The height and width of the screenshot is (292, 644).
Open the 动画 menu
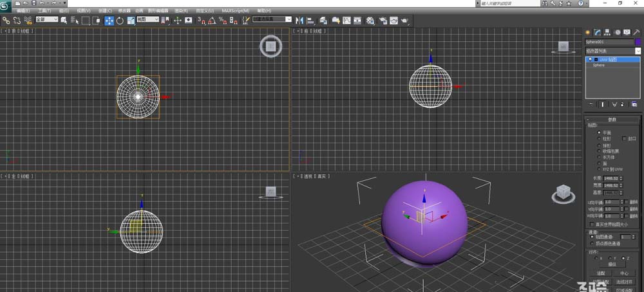[x=139, y=11]
